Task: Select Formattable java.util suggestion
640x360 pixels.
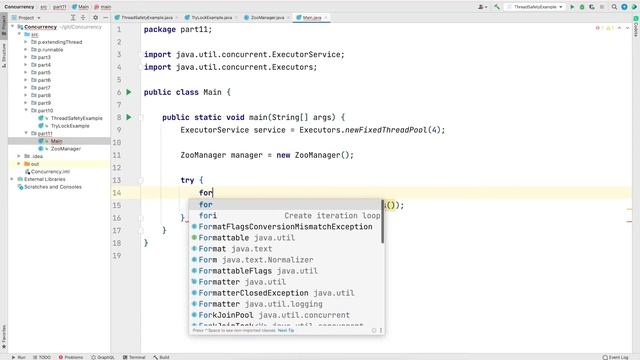Action: point(286,238)
